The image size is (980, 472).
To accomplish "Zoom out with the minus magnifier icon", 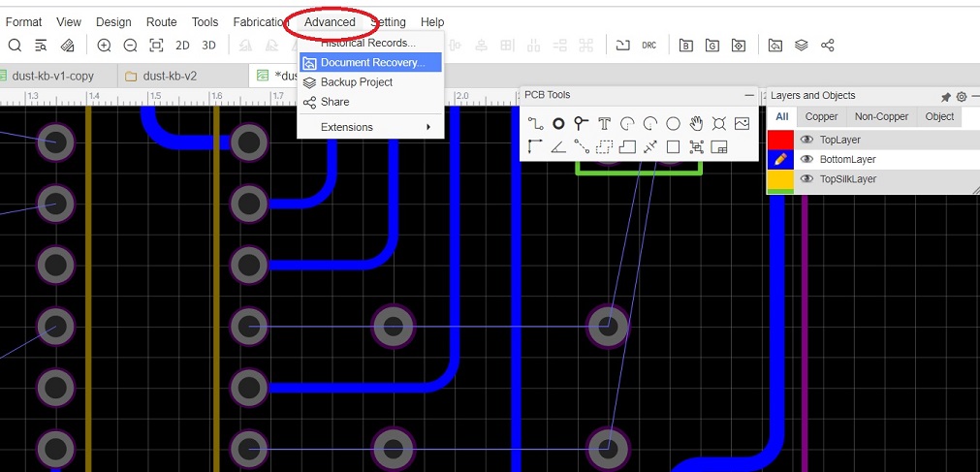I will point(130,45).
